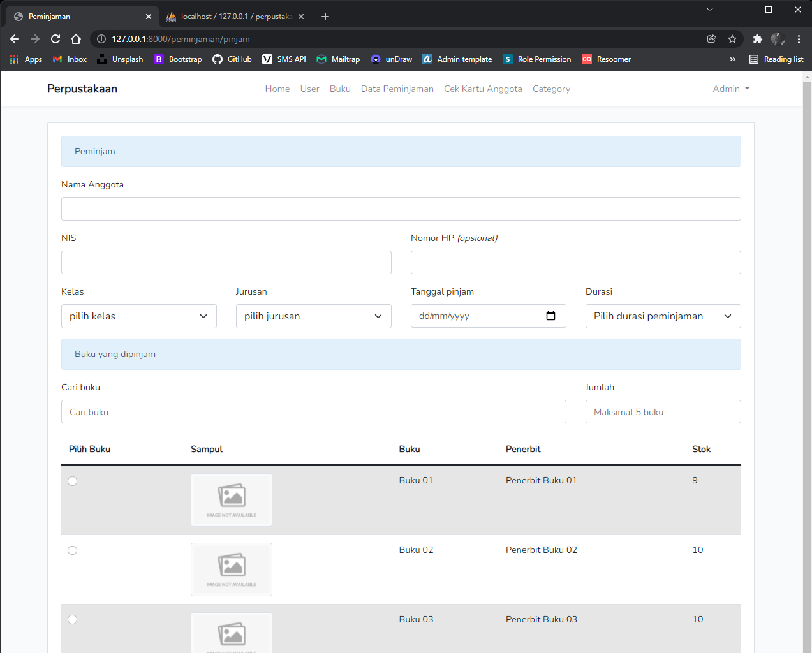Open the 'pilih kelas' dropdown
This screenshot has width=812, height=653.
[x=138, y=316]
